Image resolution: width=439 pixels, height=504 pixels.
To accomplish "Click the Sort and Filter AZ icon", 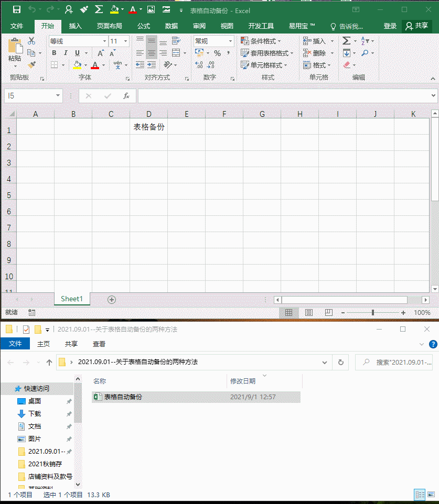I will 365,41.
